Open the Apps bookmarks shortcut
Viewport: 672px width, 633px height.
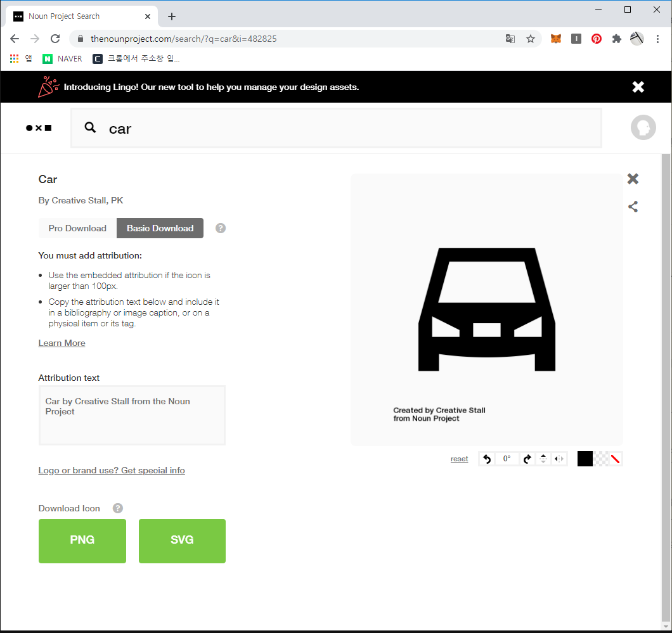20,59
